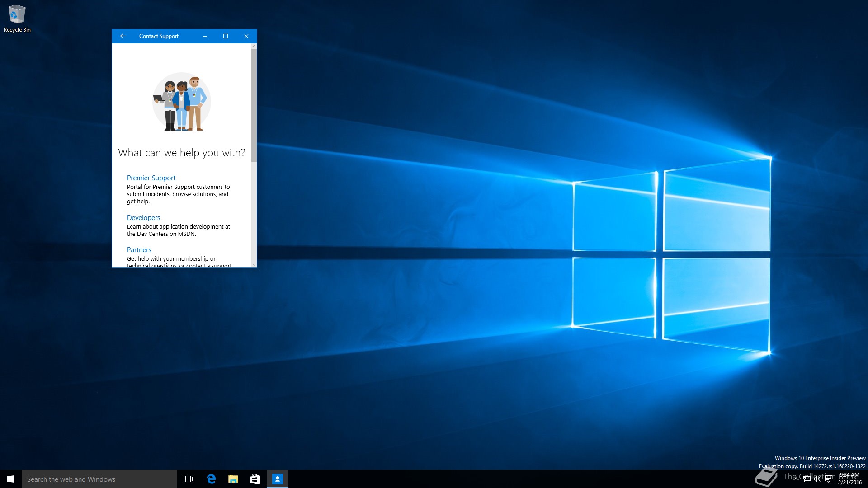Open File Explorer from the taskbar

[x=233, y=479]
